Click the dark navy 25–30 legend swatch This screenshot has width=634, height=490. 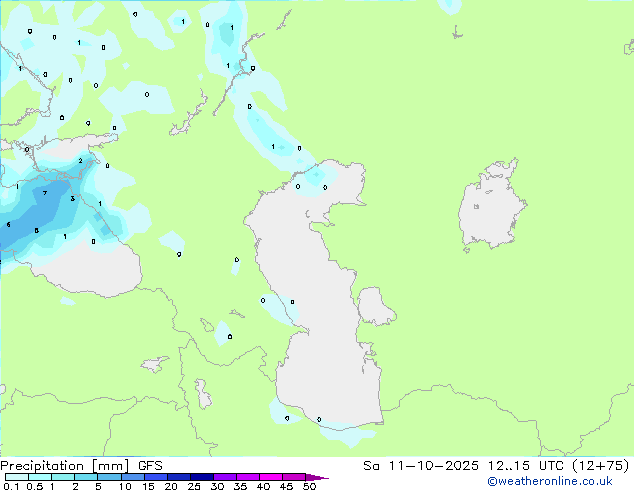[201, 477]
